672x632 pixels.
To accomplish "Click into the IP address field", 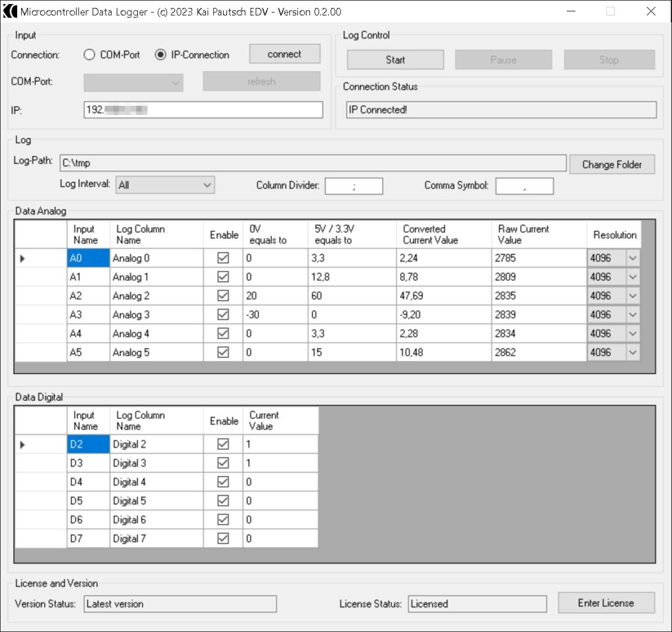I will (203, 110).
